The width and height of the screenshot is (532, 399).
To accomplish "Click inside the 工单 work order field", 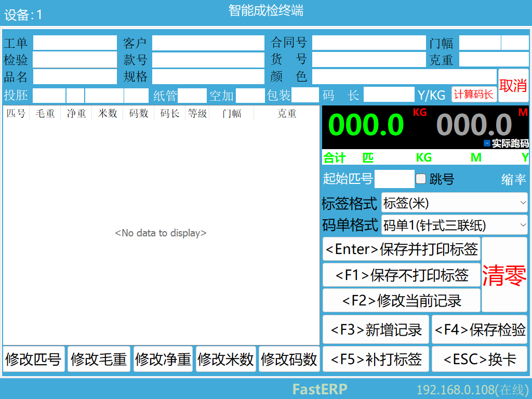I will (74, 43).
